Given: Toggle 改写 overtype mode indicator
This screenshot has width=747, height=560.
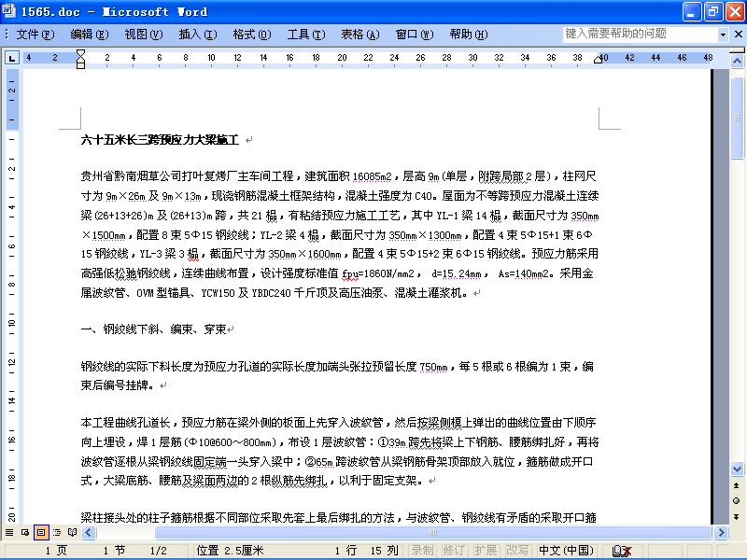Looking at the screenshot, I should point(517,551).
